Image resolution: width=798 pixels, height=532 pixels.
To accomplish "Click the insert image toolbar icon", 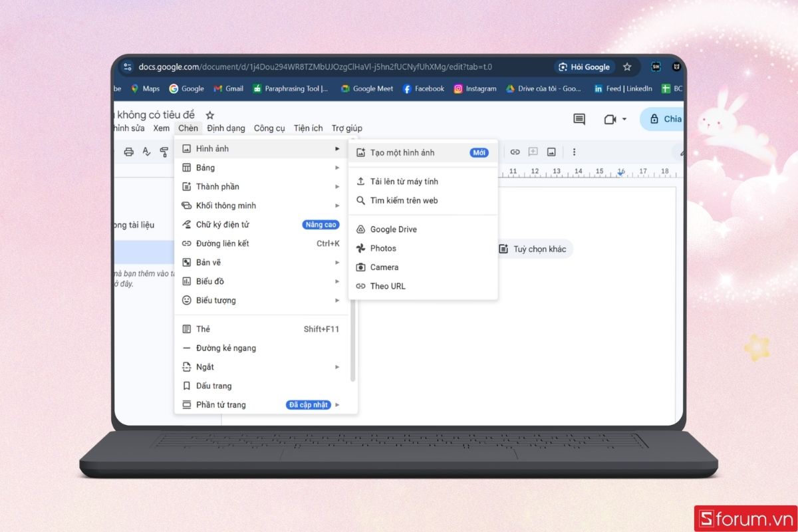I will coord(551,152).
